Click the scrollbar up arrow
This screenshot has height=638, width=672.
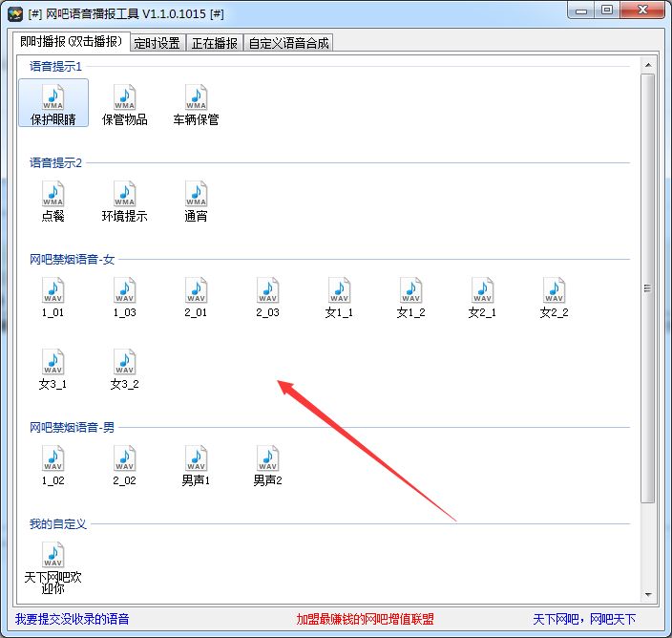[x=648, y=65]
